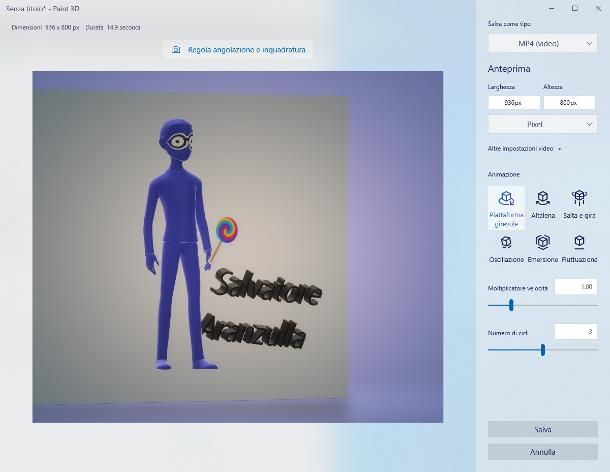This screenshot has height=472, width=610.
Task: Click the Moltiplicatore velocità value box
Action: tap(576, 287)
